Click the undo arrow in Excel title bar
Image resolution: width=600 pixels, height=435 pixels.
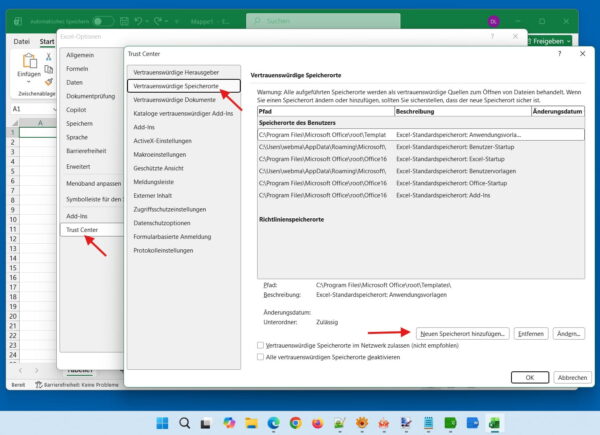pos(138,21)
